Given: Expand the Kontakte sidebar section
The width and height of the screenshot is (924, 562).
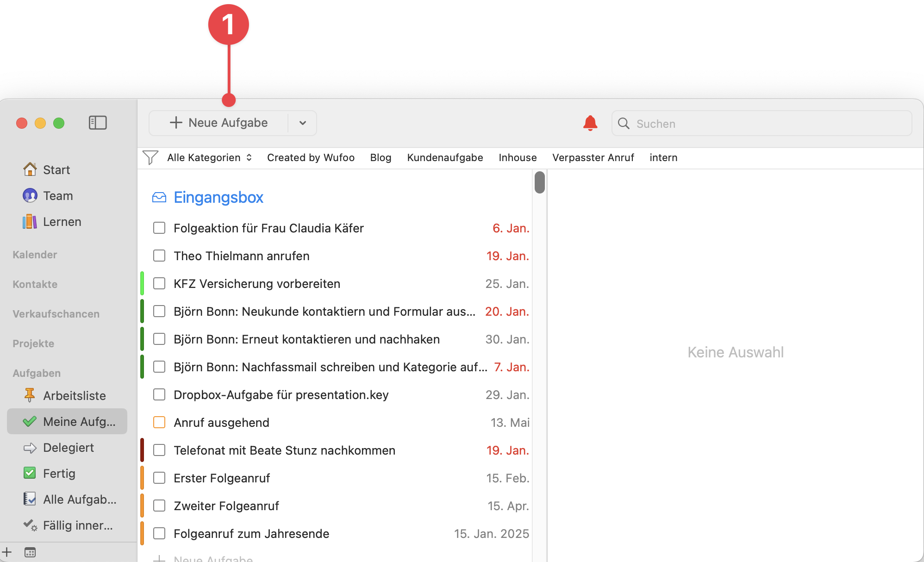Looking at the screenshot, I should point(35,284).
